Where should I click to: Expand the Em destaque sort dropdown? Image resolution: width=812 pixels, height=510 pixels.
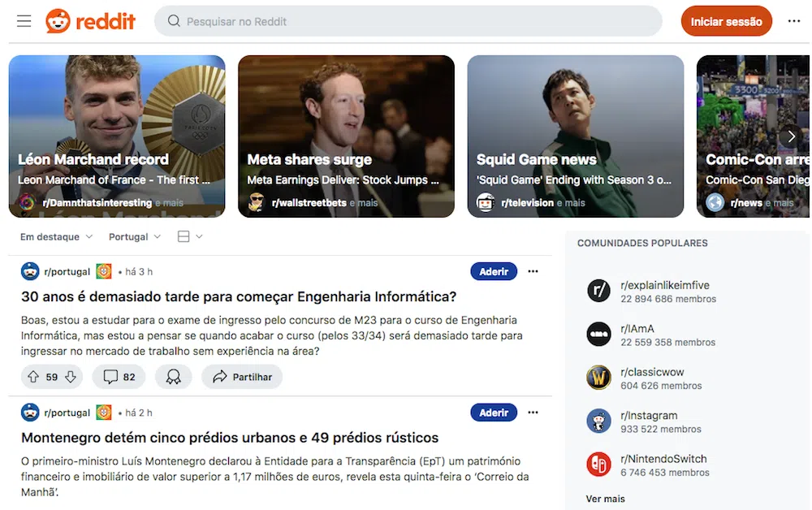click(57, 236)
